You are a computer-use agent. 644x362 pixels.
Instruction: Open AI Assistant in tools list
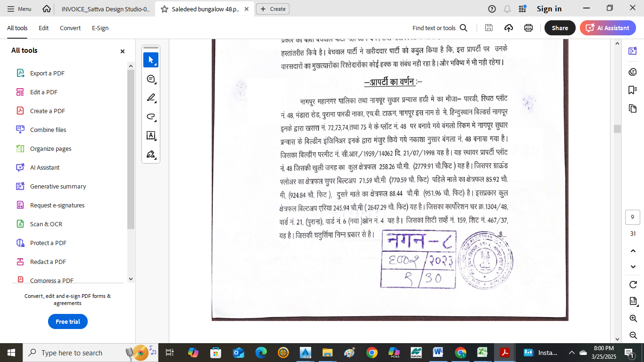pos(45,167)
